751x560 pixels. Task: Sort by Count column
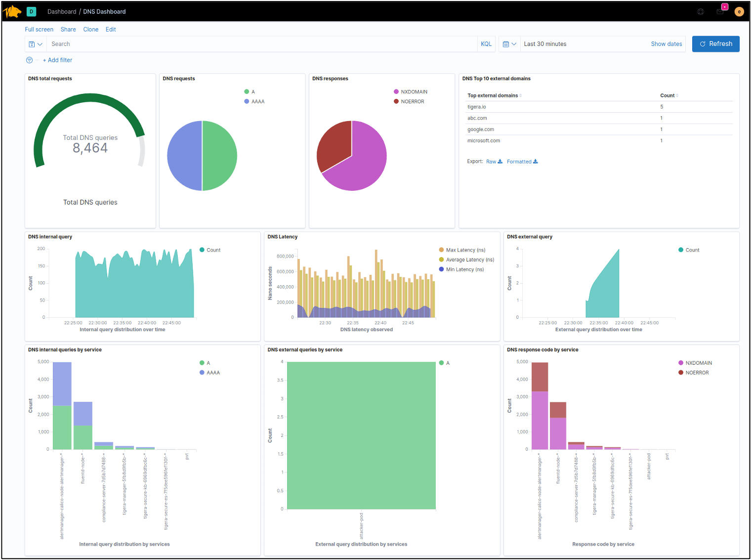pos(669,95)
